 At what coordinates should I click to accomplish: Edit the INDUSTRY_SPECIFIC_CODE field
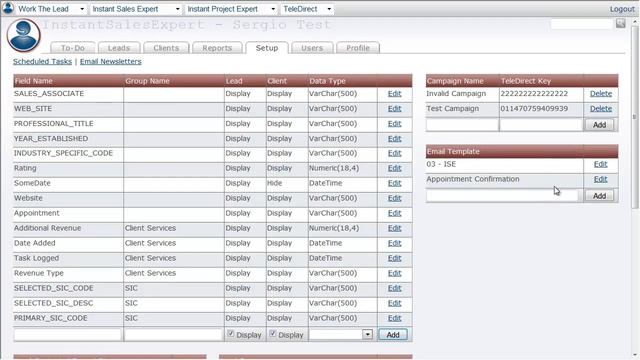coord(394,153)
